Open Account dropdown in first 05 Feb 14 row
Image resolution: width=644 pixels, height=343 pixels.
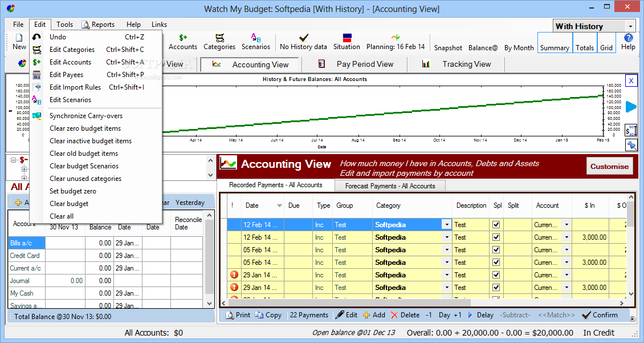(x=567, y=249)
